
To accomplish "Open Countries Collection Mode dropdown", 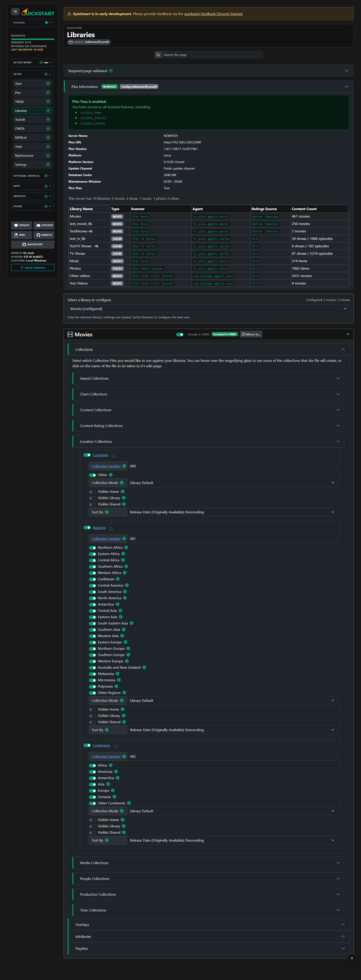I will click(x=232, y=483).
